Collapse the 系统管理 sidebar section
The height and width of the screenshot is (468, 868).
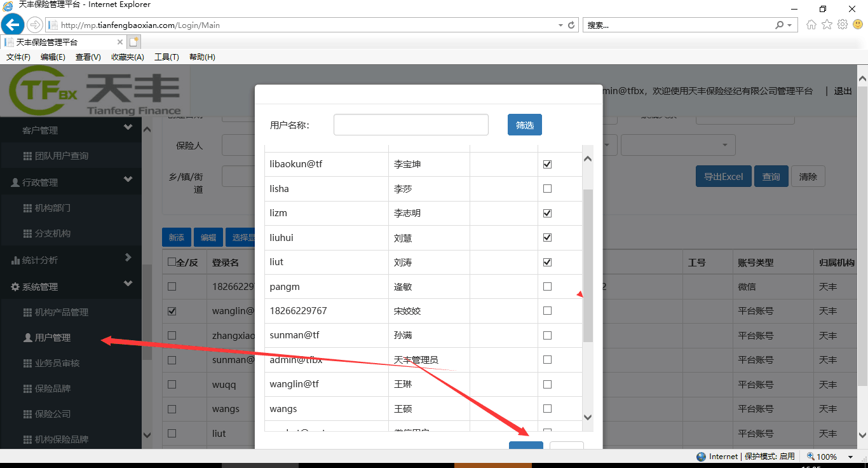128,284
